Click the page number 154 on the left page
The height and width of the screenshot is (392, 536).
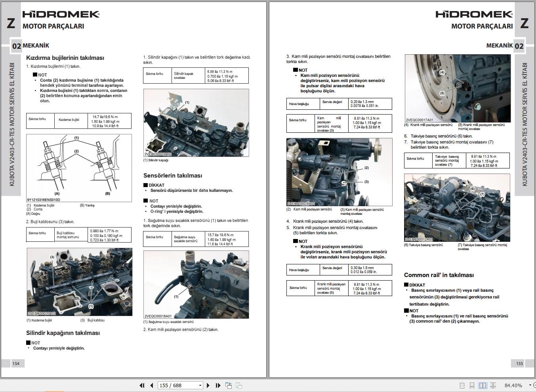16,363
